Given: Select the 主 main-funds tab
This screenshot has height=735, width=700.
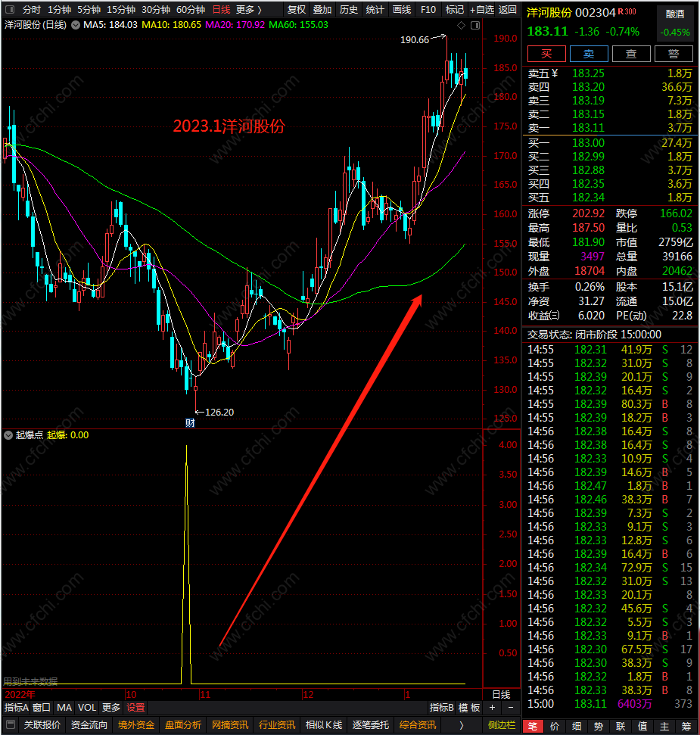Looking at the screenshot, I should pyautogui.click(x=664, y=726).
